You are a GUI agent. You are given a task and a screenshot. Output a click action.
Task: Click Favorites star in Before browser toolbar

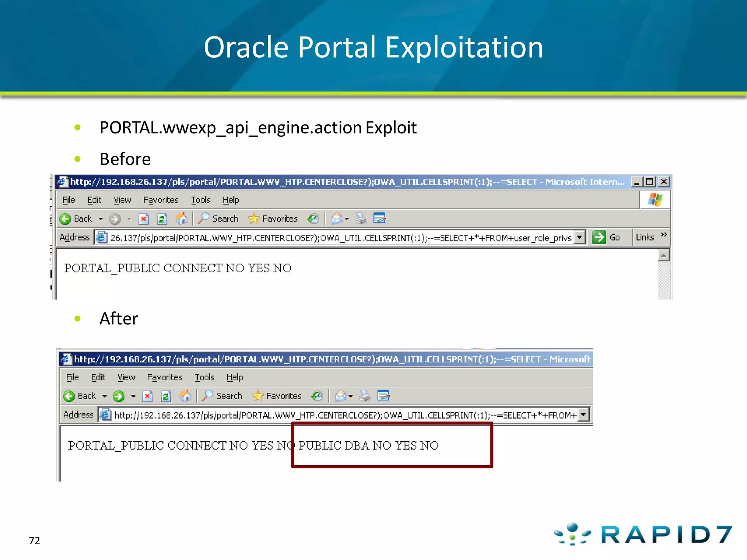point(253,219)
